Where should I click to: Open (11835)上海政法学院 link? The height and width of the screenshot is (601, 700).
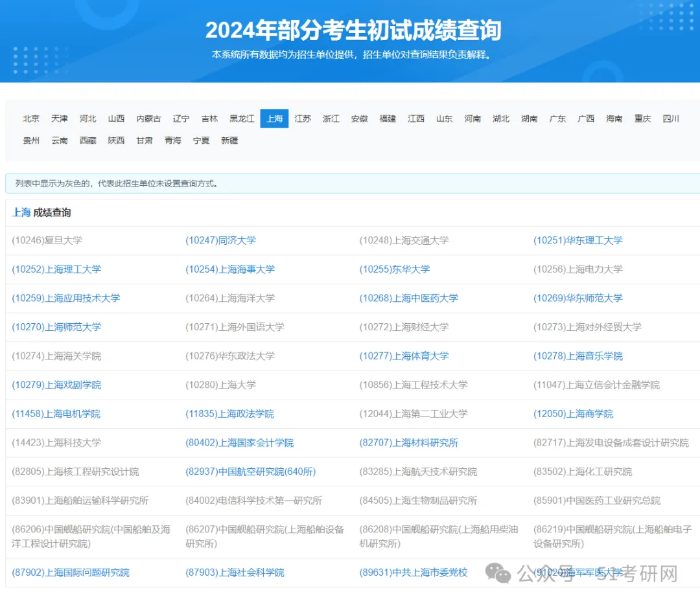[x=230, y=414]
